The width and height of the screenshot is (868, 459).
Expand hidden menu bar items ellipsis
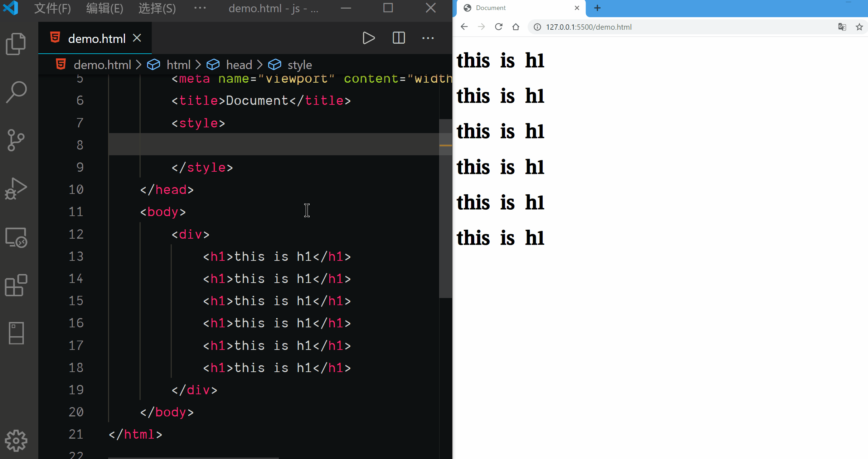(200, 8)
